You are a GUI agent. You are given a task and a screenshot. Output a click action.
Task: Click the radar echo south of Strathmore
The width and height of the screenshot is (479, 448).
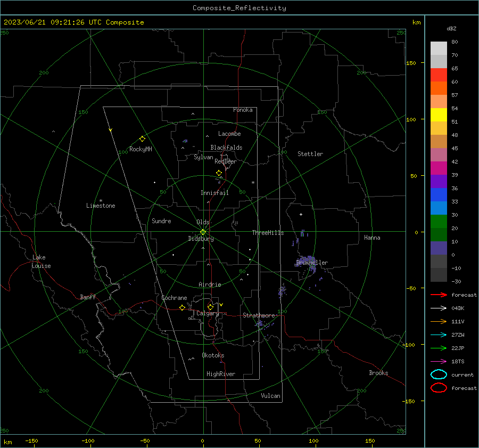coord(263,325)
